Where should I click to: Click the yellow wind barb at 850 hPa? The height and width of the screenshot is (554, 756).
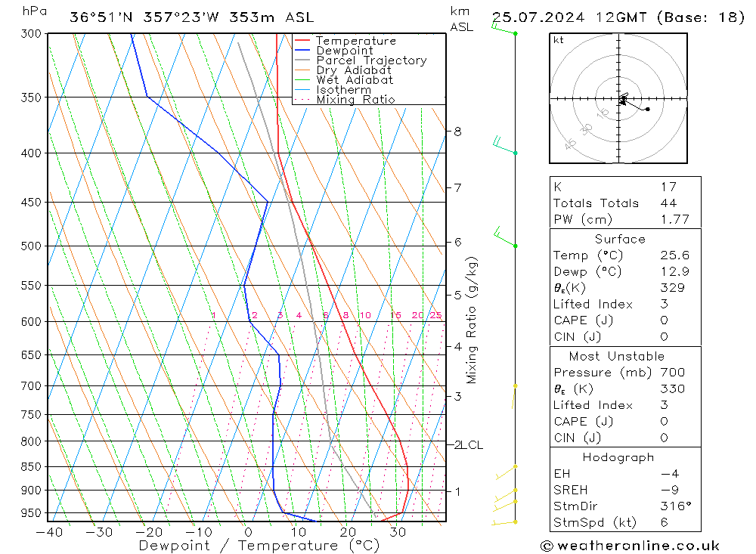[x=507, y=472]
